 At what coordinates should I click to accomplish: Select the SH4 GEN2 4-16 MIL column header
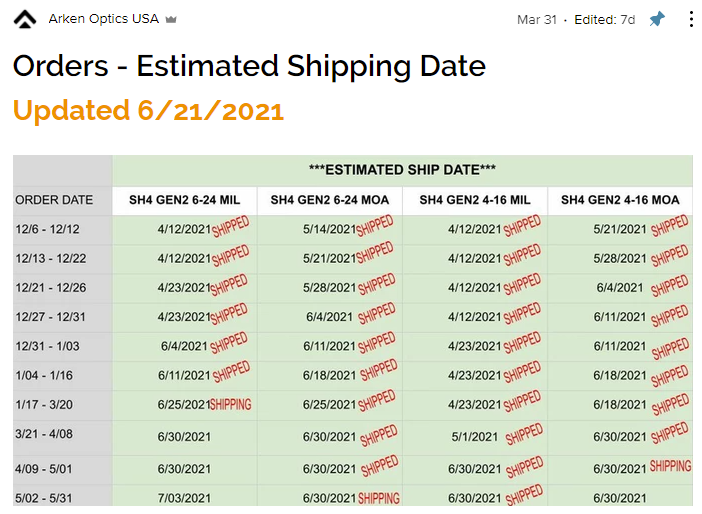click(x=475, y=200)
